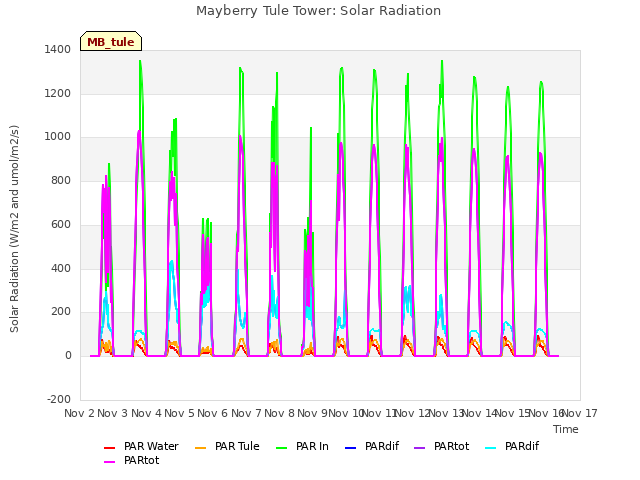Image resolution: width=640 pixels, height=480 pixels.
Task: Click the Nov 16 date label
Action: [x=546, y=413]
